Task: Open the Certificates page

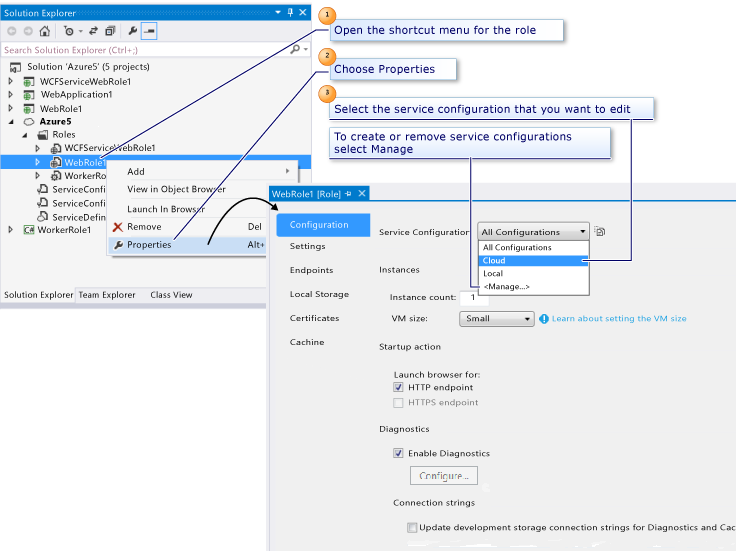Action: 314,318
